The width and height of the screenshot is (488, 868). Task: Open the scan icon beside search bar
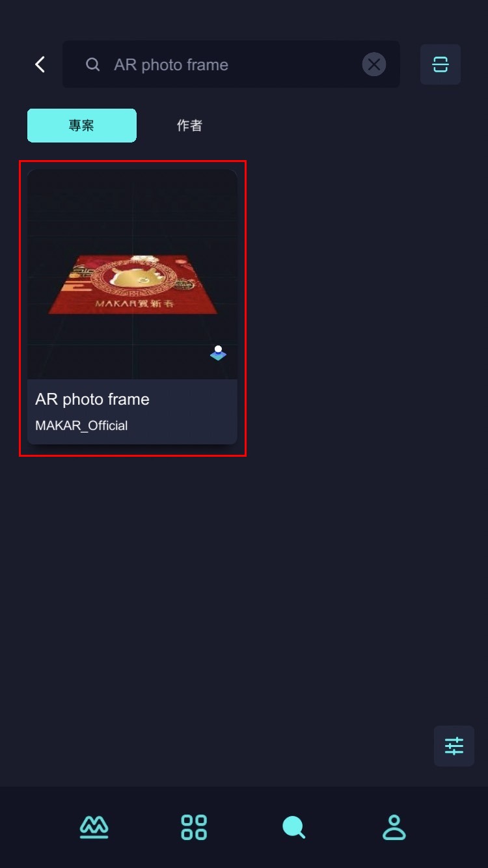coord(441,64)
